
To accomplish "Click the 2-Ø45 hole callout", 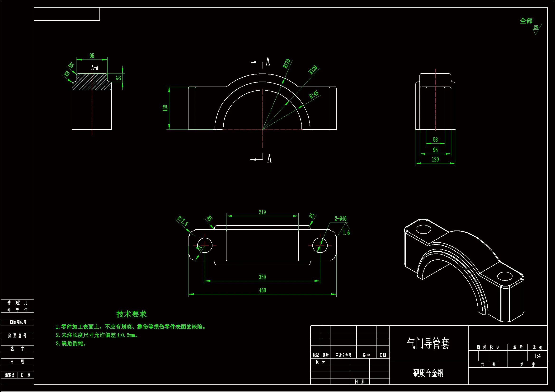I will pyautogui.click(x=340, y=219).
